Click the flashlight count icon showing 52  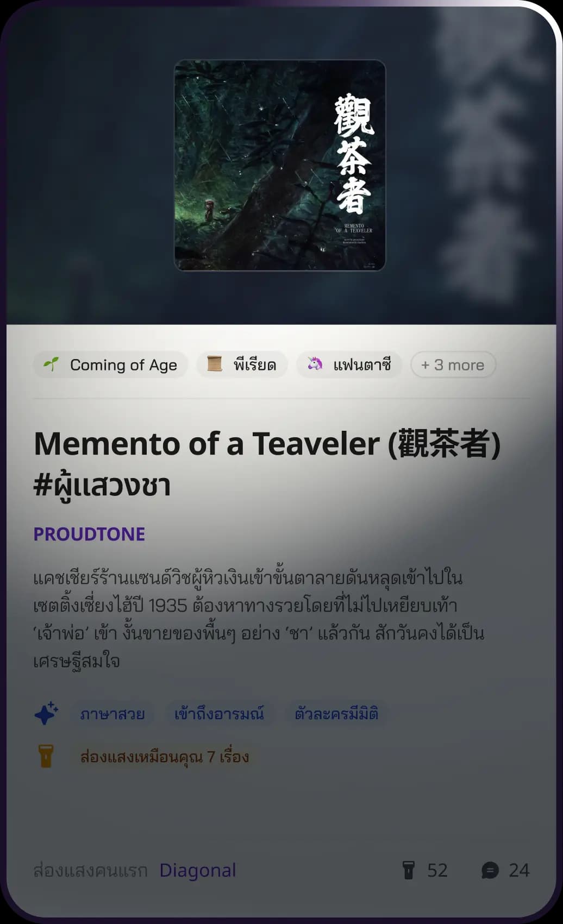point(408,870)
